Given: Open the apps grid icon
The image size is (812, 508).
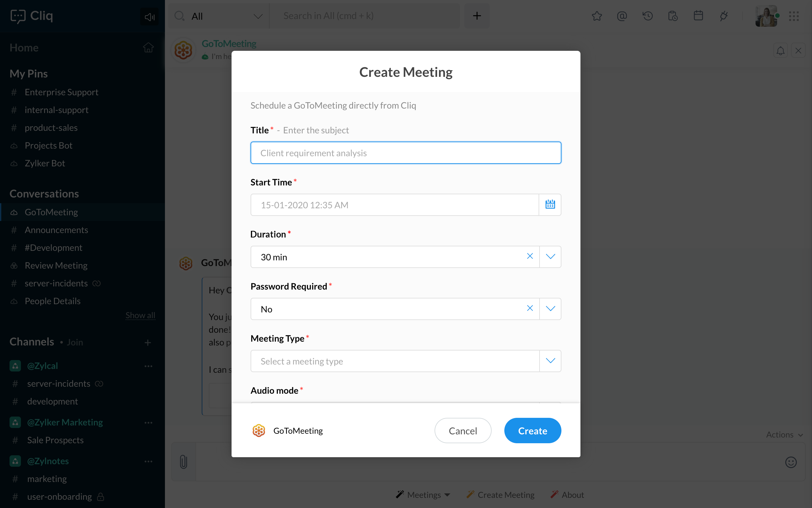Looking at the screenshot, I should point(794,16).
